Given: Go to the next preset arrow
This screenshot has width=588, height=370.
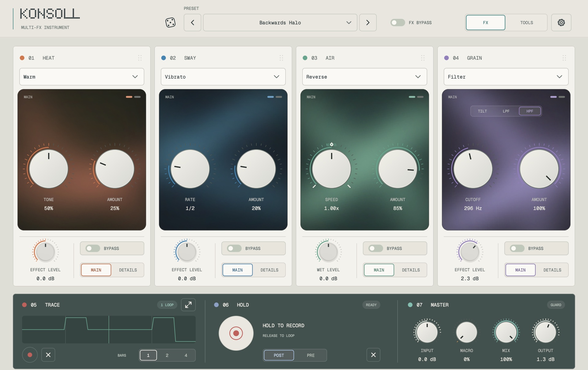Looking at the screenshot, I should (x=367, y=22).
